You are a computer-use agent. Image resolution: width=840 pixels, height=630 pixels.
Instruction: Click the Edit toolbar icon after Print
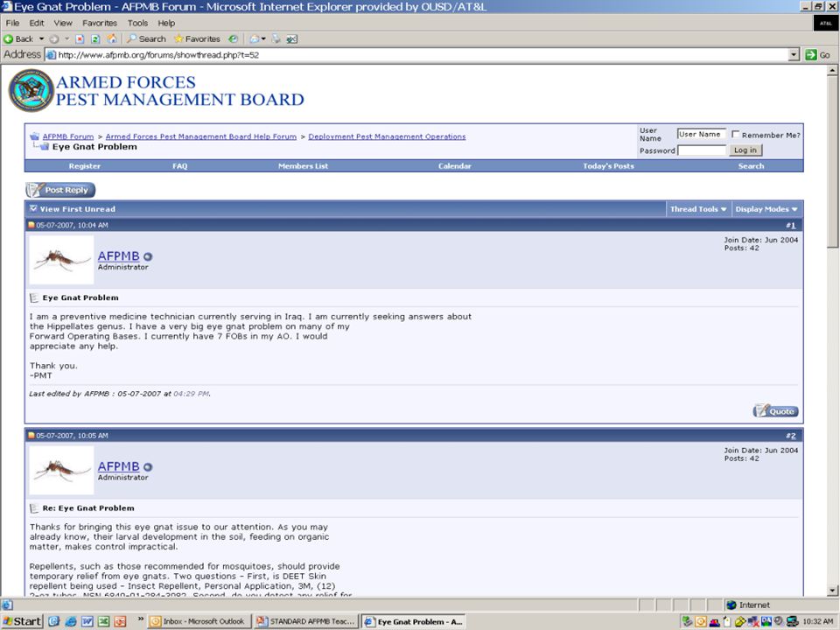click(292, 39)
